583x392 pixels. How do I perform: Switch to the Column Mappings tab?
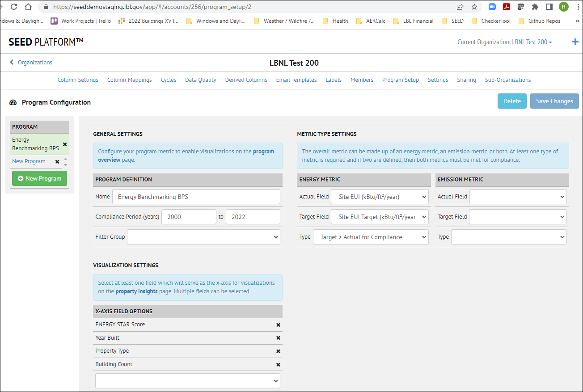[x=129, y=80]
